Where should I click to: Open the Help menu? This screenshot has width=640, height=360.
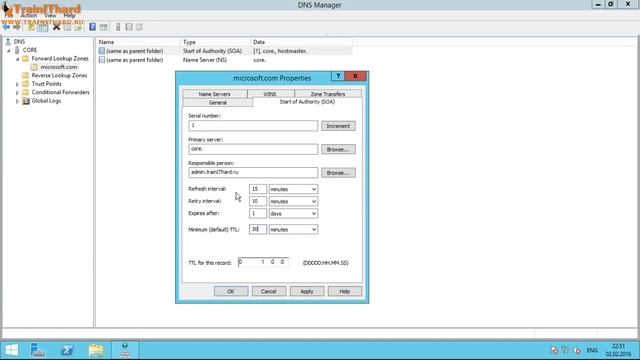69,15
